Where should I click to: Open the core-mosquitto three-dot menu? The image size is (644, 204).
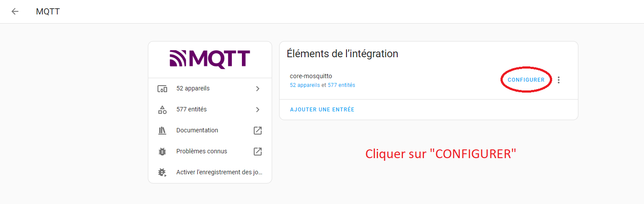pyautogui.click(x=559, y=80)
